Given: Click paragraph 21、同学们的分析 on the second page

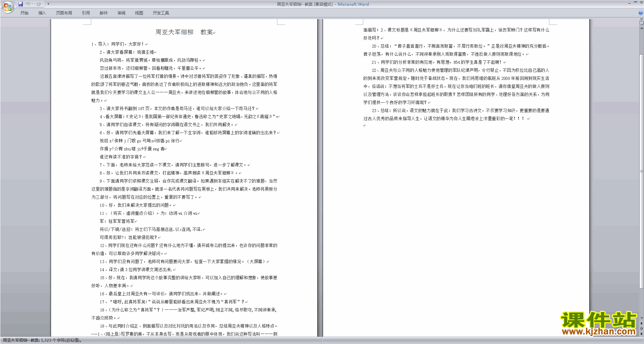Looking at the screenshot, I should [437, 62].
